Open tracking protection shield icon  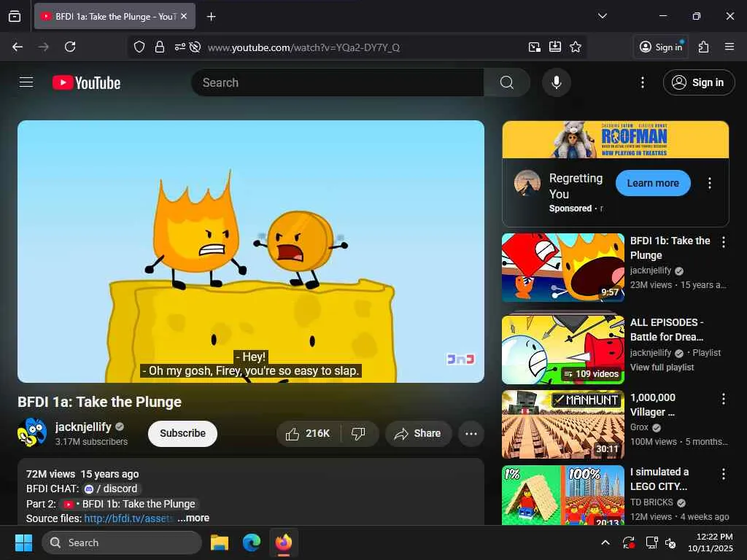pos(139,47)
